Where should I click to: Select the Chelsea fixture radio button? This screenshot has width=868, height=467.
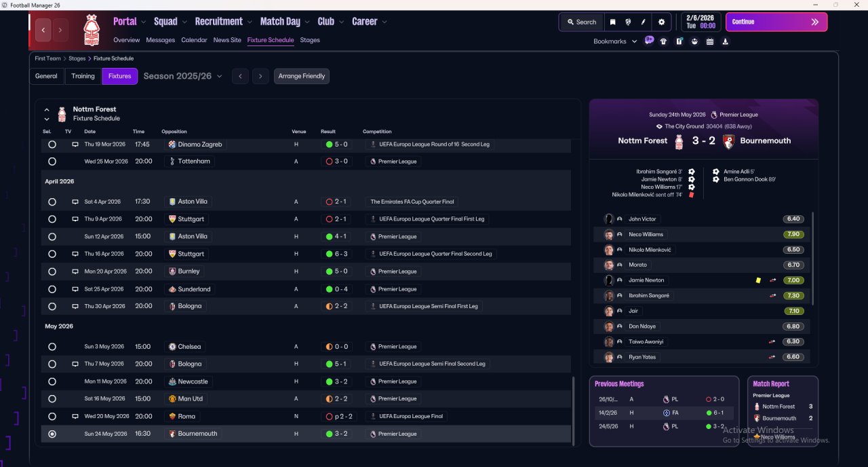pos(52,347)
